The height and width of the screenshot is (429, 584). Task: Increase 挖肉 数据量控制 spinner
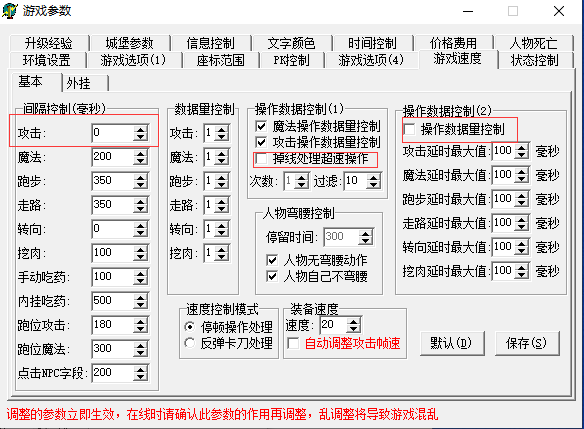222,250
